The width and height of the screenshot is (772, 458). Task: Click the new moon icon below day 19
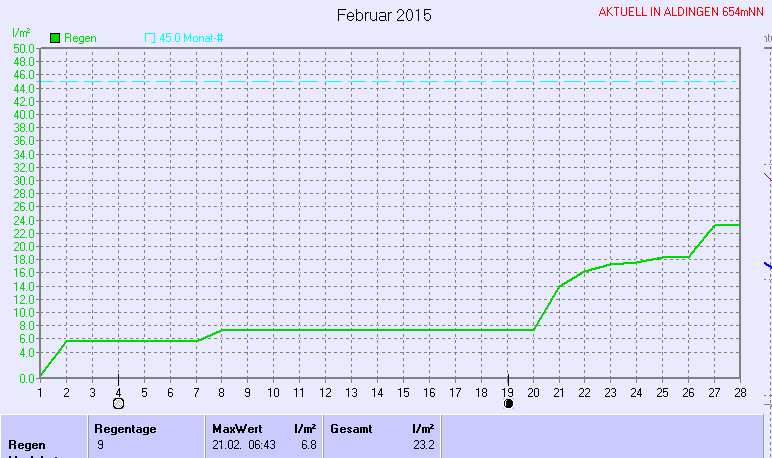point(508,404)
